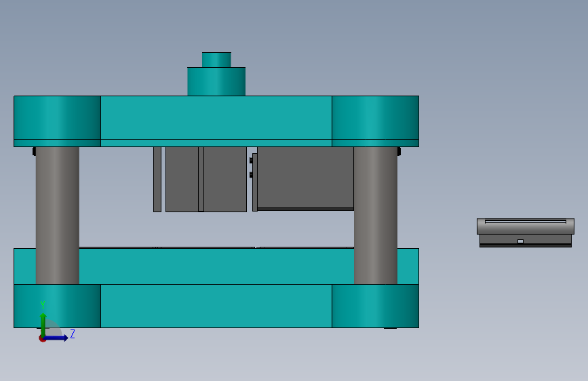
Task: Select the large gray block beside the right pillar
Action: (x=305, y=178)
